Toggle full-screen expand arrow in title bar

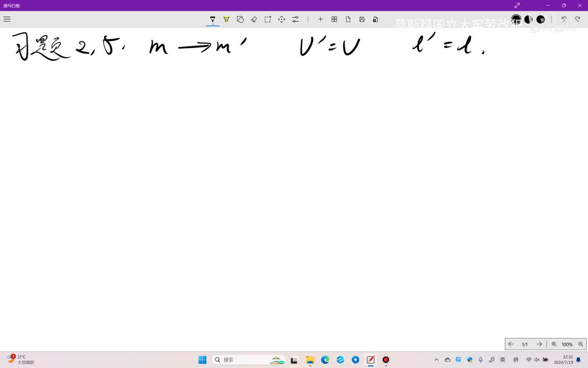point(517,5)
